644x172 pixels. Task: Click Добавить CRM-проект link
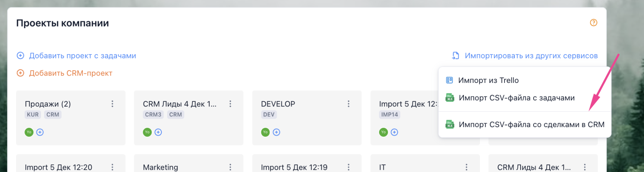(x=71, y=73)
